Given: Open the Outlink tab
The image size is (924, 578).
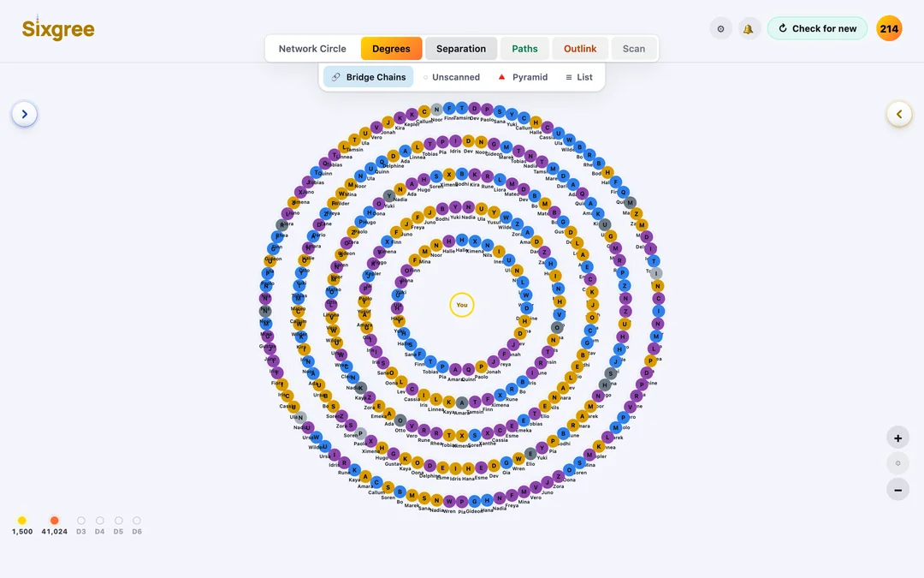Looking at the screenshot, I should [x=580, y=48].
